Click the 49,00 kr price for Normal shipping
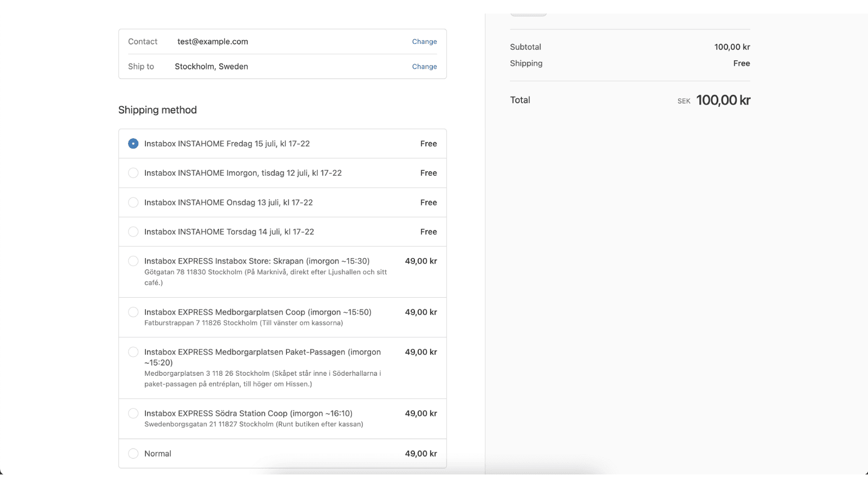Viewport: 868px width, 488px height. tap(420, 453)
